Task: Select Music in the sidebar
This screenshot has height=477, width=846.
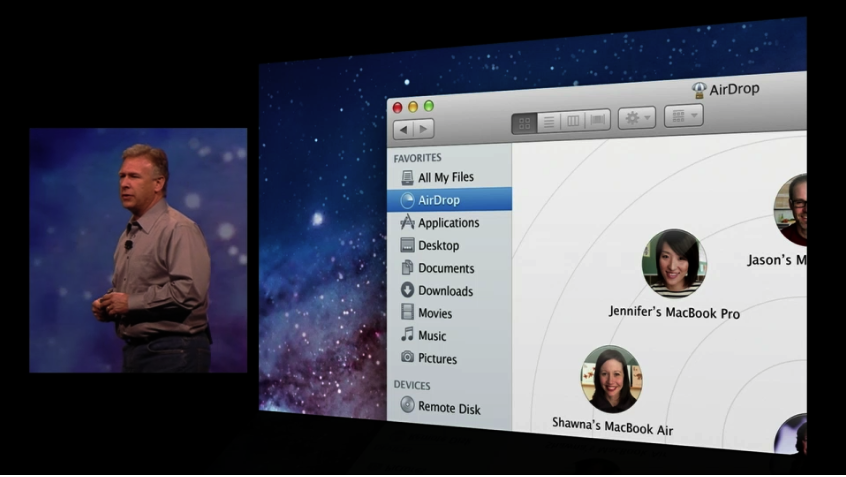Action: pyautogui.click(x=449, y=336)
